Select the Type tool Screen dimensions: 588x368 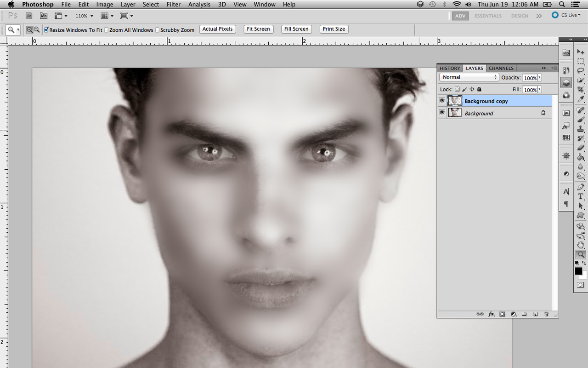[x=581, y=196]
